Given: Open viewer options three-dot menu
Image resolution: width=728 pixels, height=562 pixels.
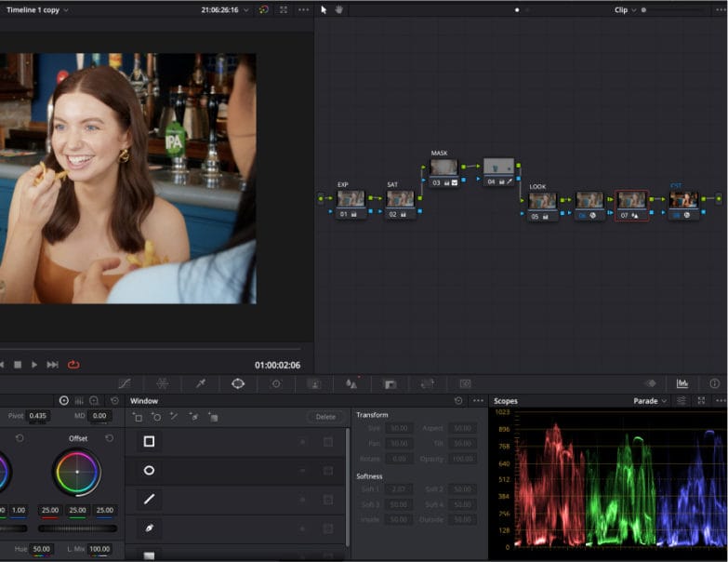Looking at the screenshot, I should 304,9.
